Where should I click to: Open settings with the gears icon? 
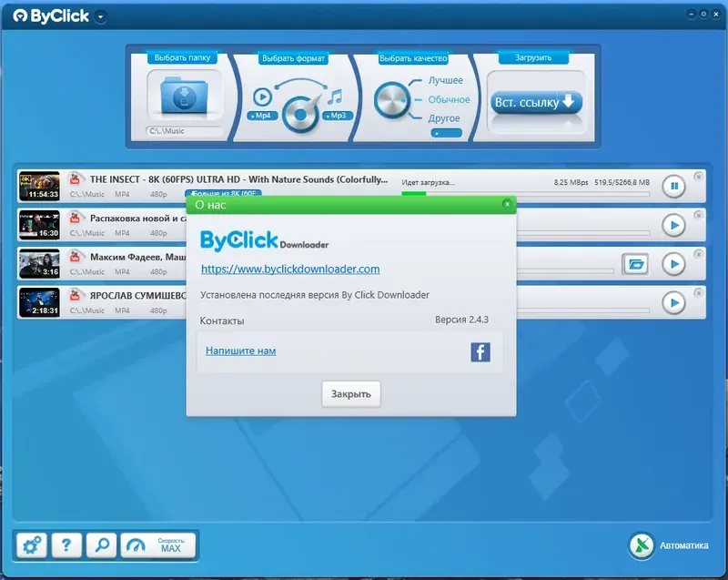pyautogui.click(x=32, y=545)
